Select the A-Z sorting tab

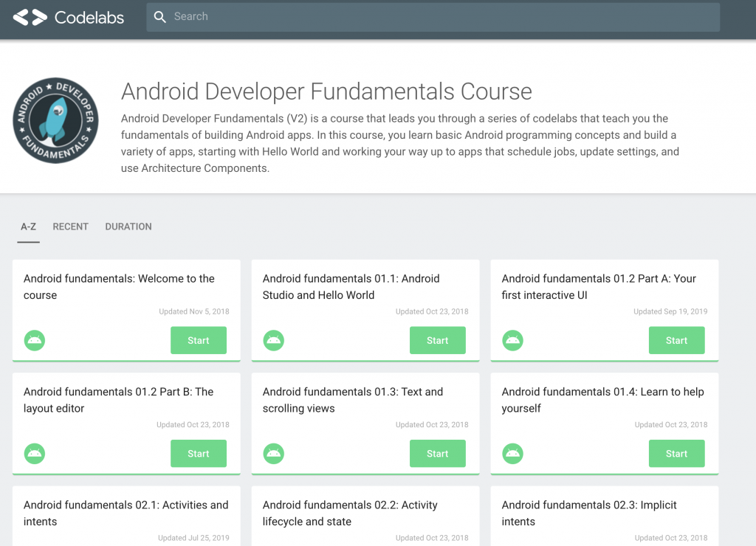tap(29, 227)
